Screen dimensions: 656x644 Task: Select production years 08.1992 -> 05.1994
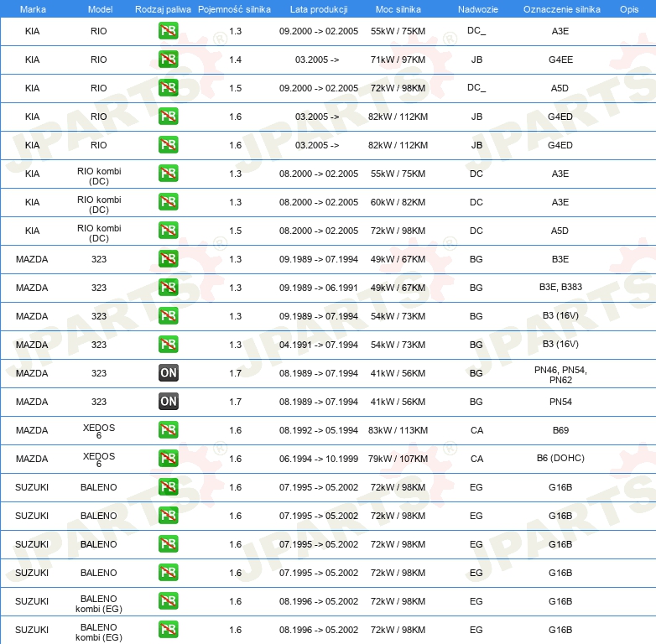click(319, 430)
